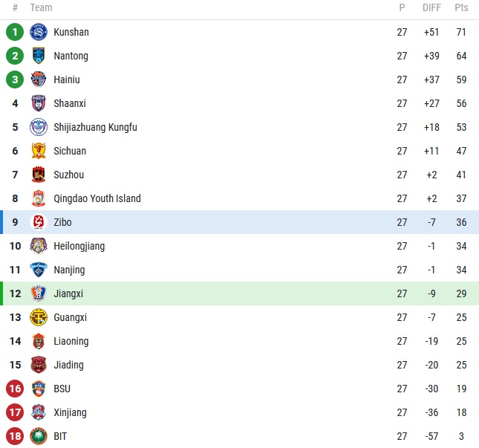
Task: Click the Guangxi club badge icon
Action: tap(39, 317)
